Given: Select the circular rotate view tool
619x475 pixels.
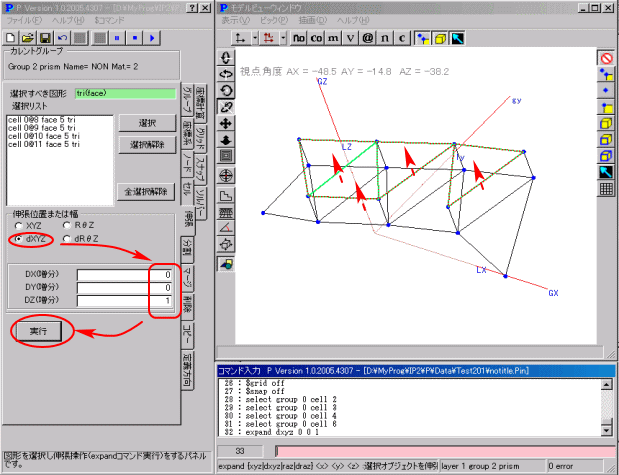Looking at the screenshot, I should tap(226, 91).
